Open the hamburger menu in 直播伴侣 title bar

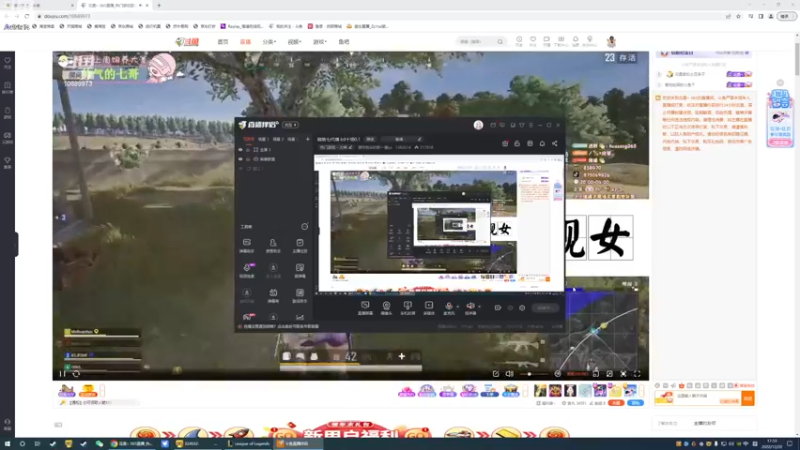(x=531, y=125)
